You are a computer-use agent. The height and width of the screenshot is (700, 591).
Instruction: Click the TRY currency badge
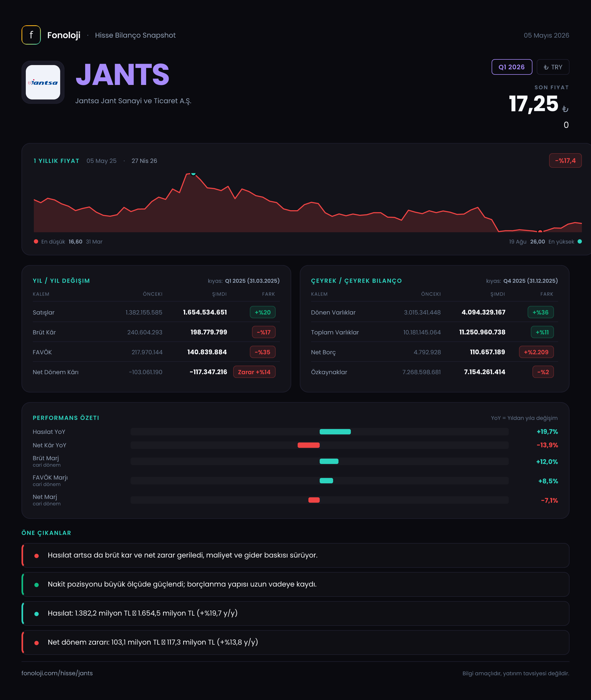click(553, 67)
